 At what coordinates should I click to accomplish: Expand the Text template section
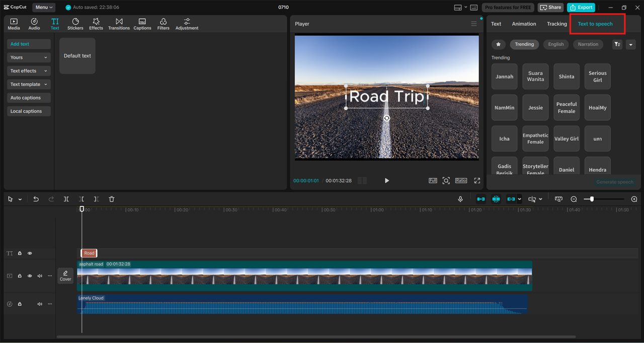point(29,85)
